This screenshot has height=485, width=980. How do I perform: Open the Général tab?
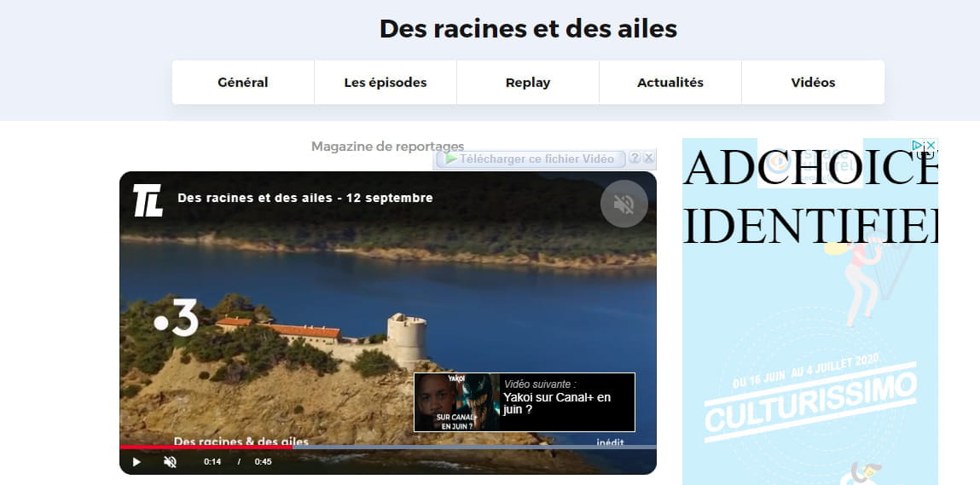(x=243, y=83)
